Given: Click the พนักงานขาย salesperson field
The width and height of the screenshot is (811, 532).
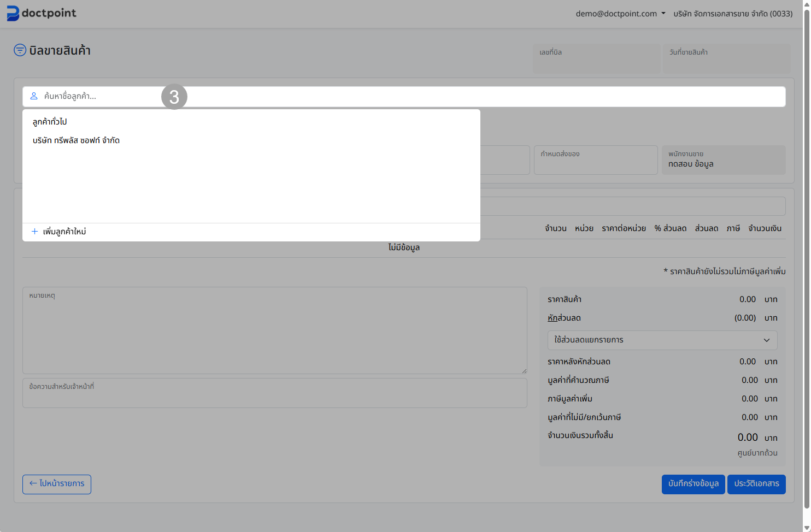Looking at the screenshot, I should pos(723,160).
